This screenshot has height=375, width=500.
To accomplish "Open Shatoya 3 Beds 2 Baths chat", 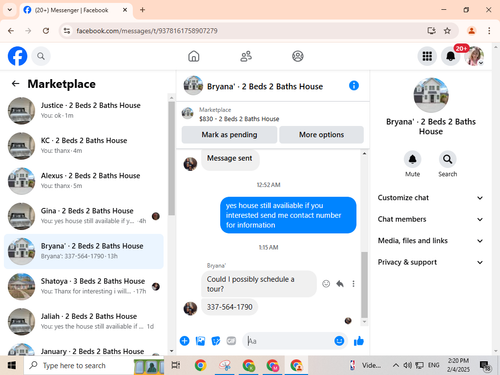I will point(84,286).
